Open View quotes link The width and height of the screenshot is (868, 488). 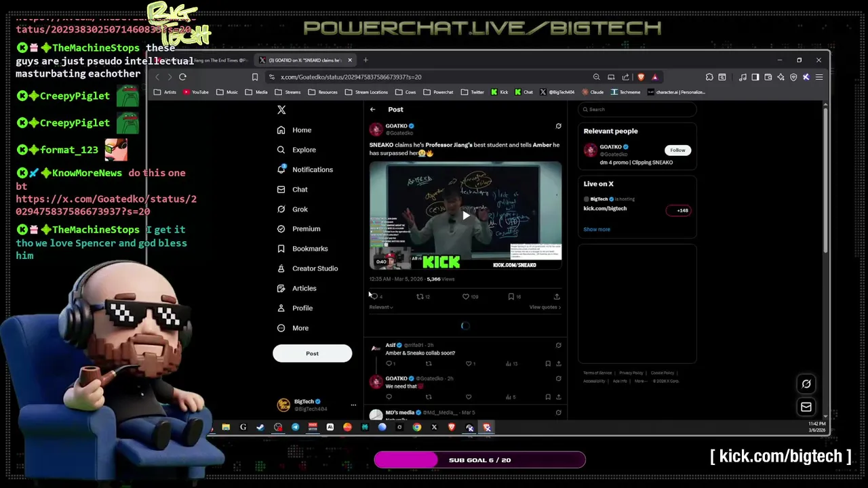[545, 307]
